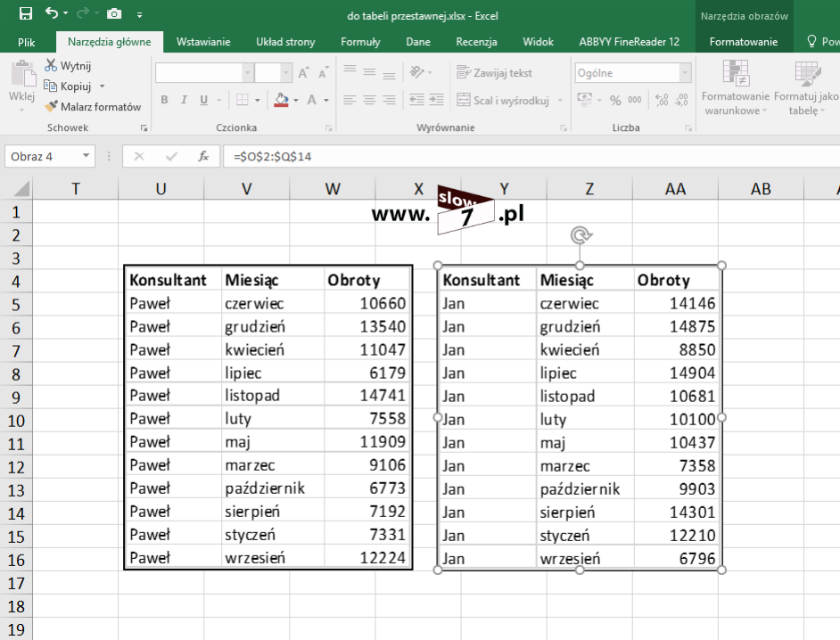
Task: Open the Formatowanie picture tools tab
Action: click(x=743, y=42)
